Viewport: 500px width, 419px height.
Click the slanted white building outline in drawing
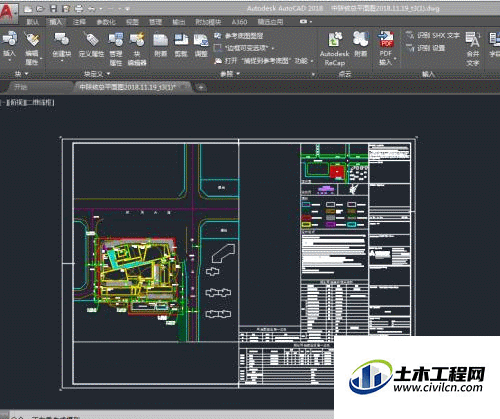223,253
